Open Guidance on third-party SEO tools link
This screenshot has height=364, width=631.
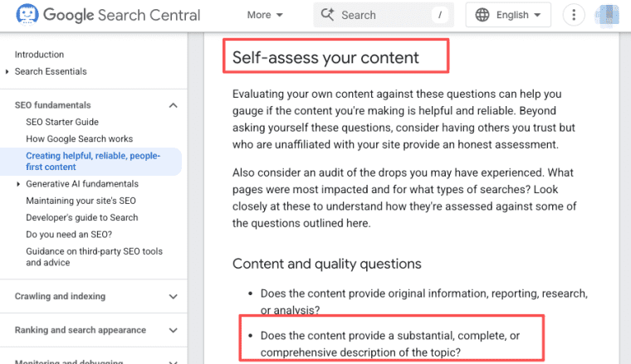point(94,257)
